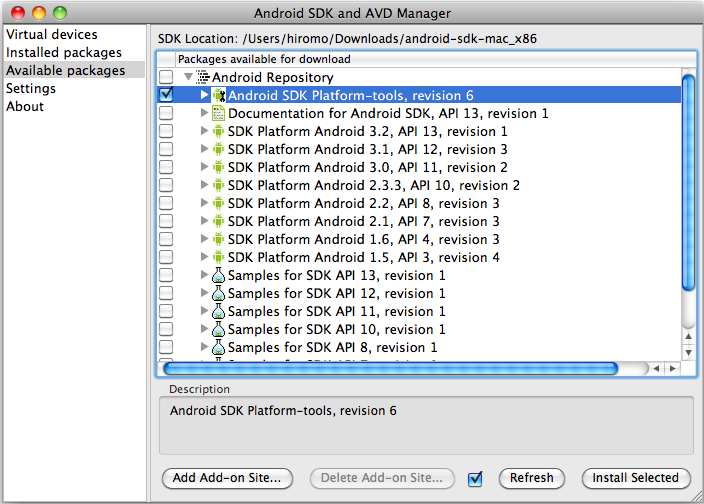Click the Android 3.1 platform robot icon
This screenshot has width=704, height=504.
(218, 149)
